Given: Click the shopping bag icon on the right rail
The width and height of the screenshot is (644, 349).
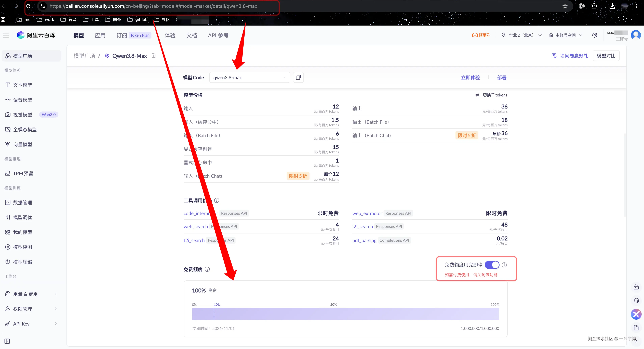Looking at the screenshot, I should 636,287.
